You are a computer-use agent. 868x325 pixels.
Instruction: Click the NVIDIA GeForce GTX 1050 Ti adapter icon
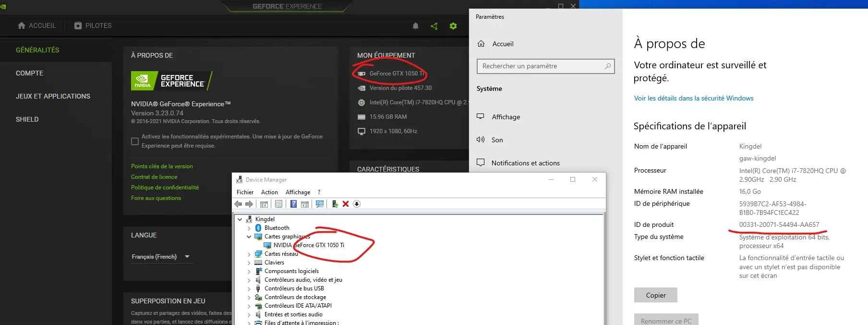267,245
